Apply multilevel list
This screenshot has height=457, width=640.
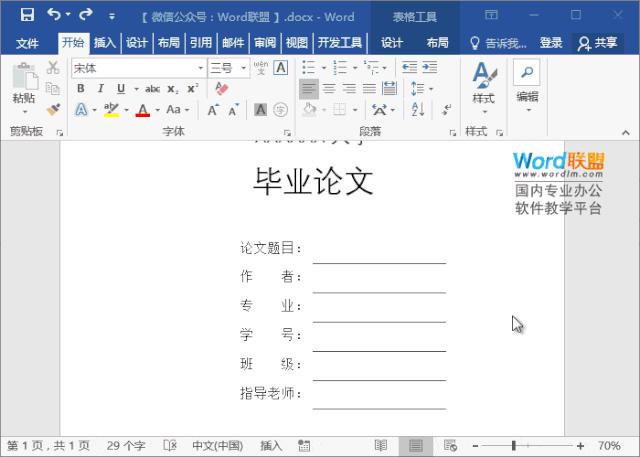[x=371, y=68]
